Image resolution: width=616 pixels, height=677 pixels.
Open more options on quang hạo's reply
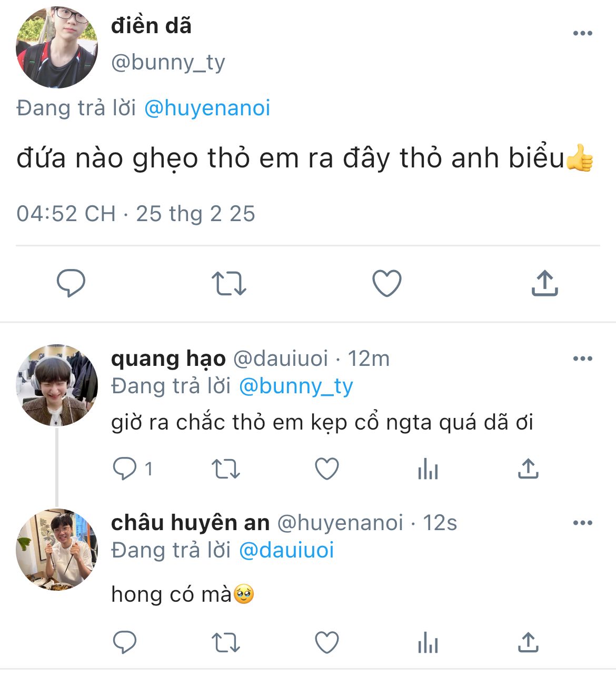582,359
